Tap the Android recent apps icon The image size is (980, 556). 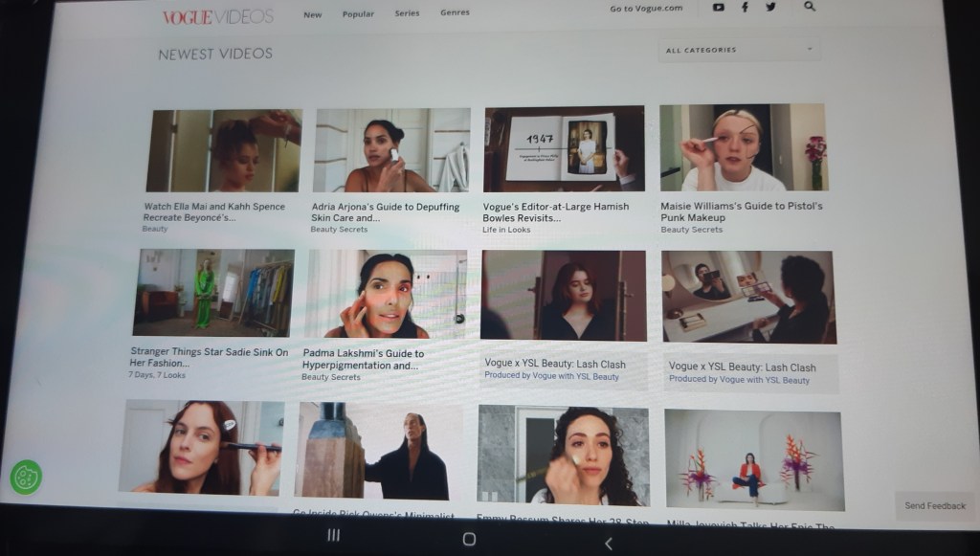333,536
